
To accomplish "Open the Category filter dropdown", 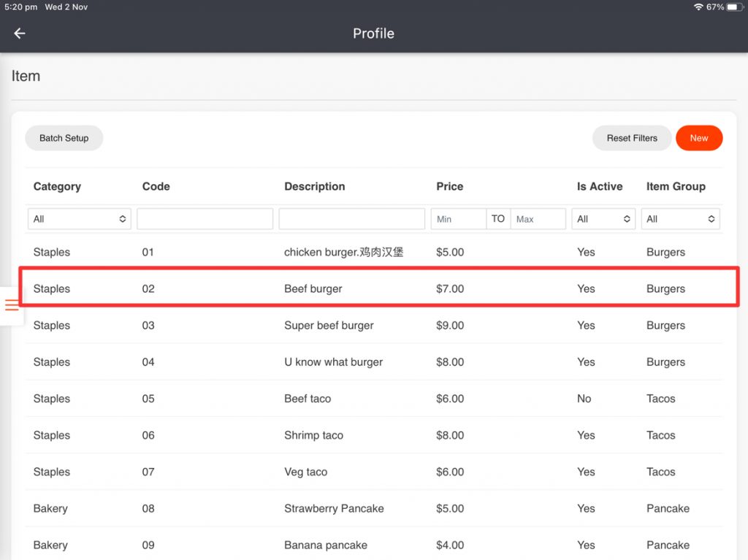I will click(80, 219).
